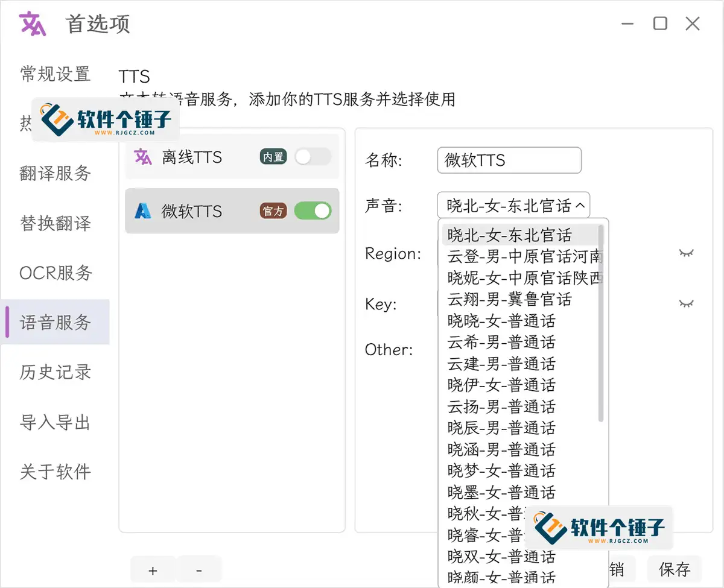Click the 名称 field containing 微软TTS
724x588 pixels.
[x=509, y=160]
